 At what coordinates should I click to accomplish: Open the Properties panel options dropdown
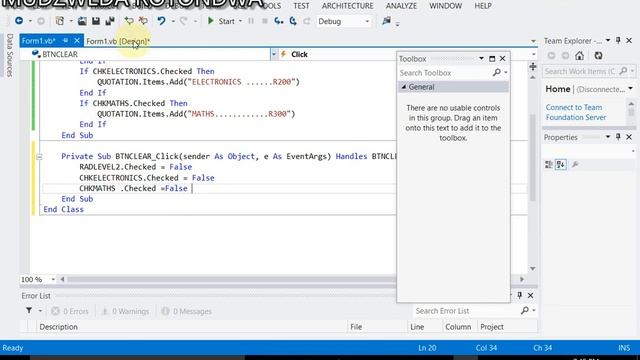coord(608,137)
